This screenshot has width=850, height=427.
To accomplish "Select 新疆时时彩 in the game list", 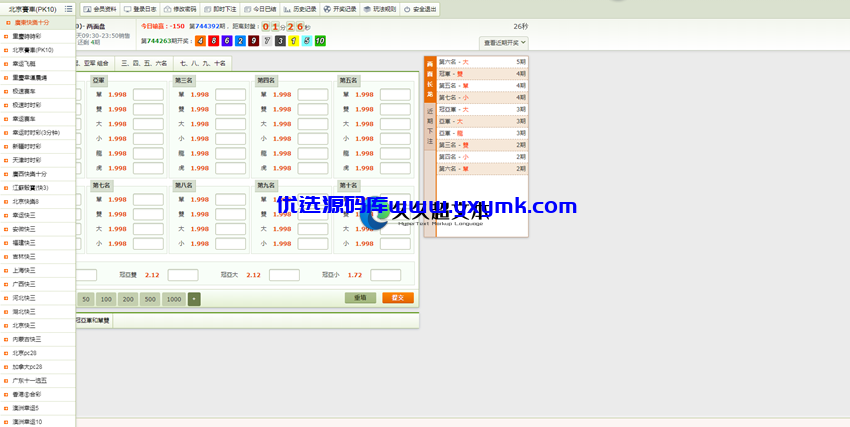I will [x=38, y=146].
